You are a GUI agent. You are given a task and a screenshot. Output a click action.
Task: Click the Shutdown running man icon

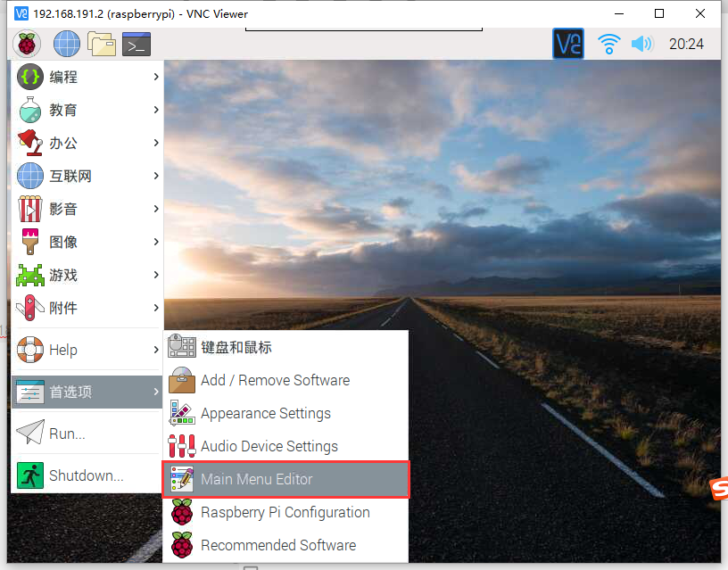pos(30,475)
